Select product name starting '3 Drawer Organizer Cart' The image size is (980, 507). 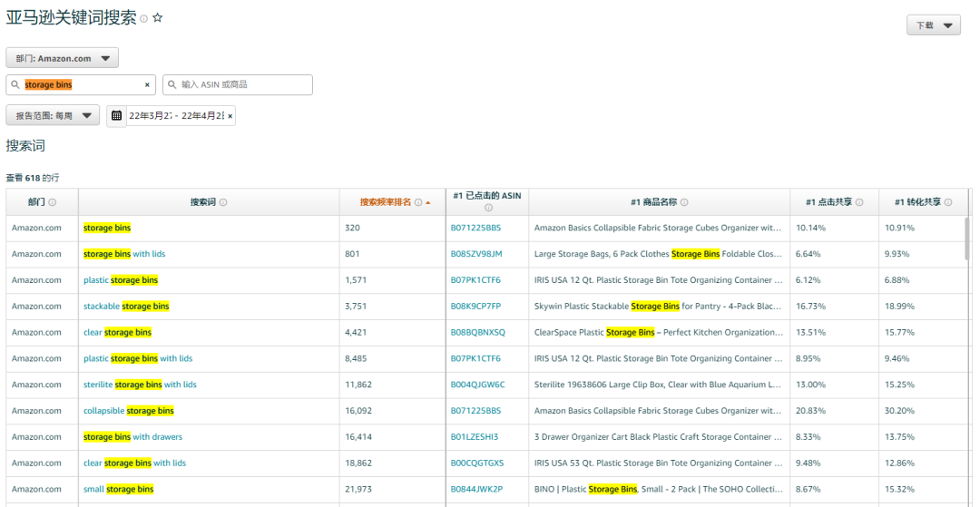tap(658, 438)
